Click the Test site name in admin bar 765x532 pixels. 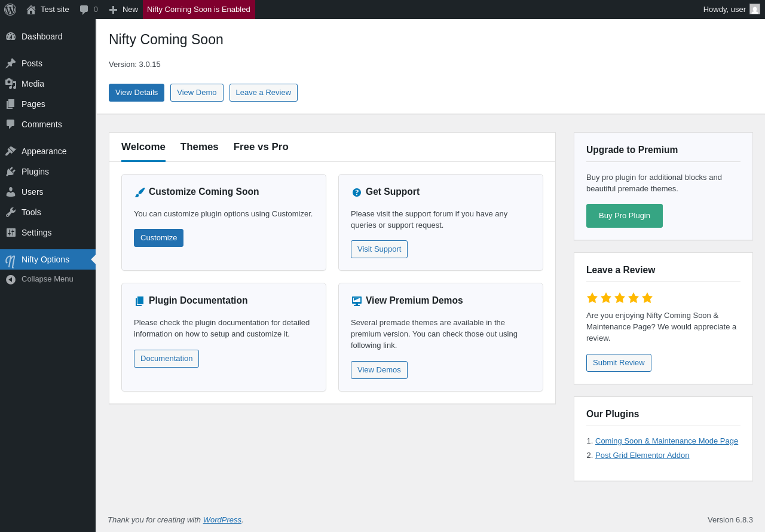[x=55, y=10]
